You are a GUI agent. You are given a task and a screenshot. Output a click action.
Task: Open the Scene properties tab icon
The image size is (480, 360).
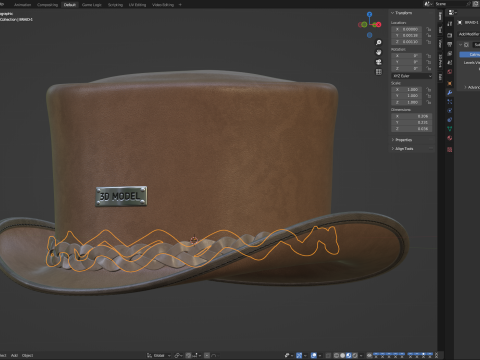[450, 62]
